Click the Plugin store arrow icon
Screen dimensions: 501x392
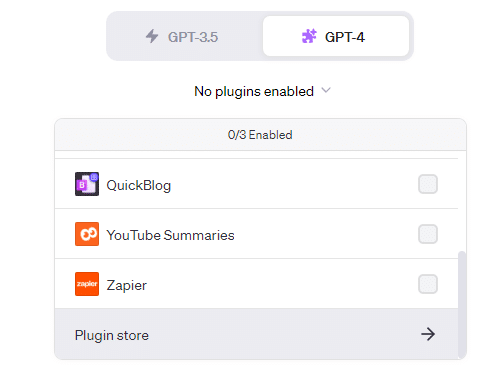point(428,334)
